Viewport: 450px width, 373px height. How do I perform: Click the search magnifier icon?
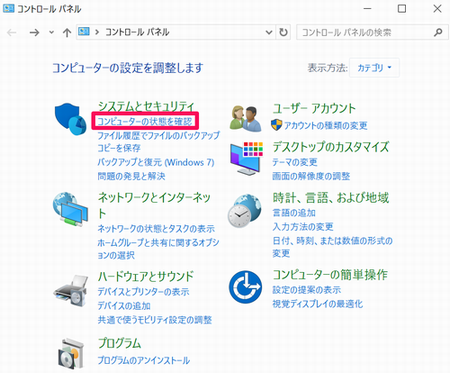[x=438, y=32]
